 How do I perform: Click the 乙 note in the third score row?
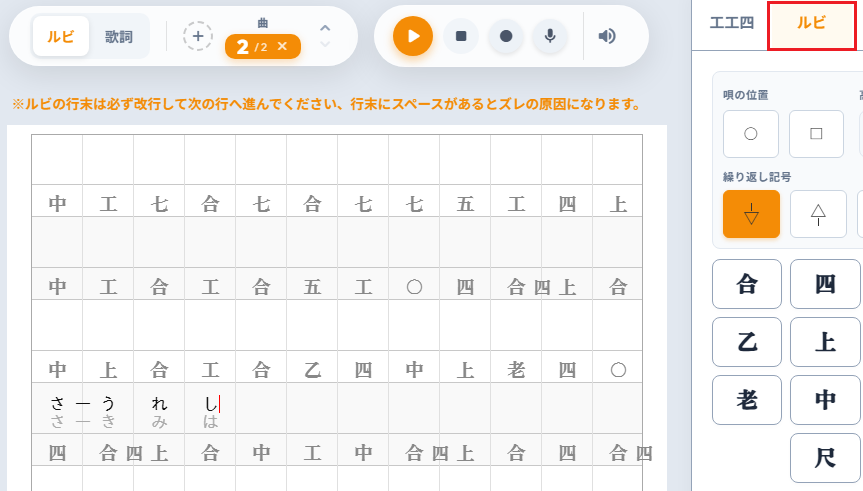tap(312, 370)
